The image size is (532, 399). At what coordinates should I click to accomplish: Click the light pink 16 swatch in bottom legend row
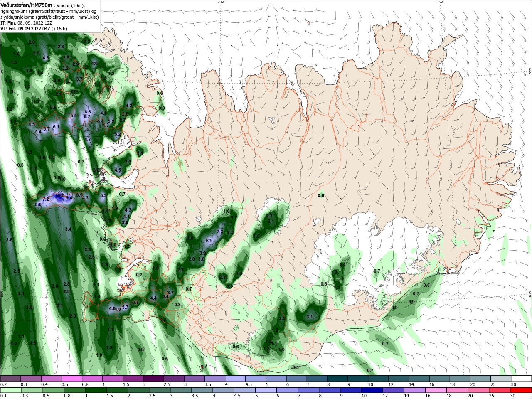(435, 390)
